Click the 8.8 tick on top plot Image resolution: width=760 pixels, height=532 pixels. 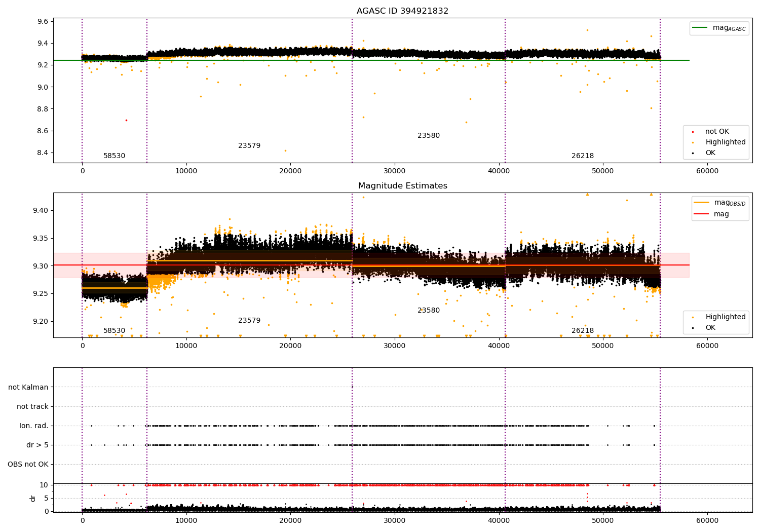pyautogui.click(x=43, y=109)
